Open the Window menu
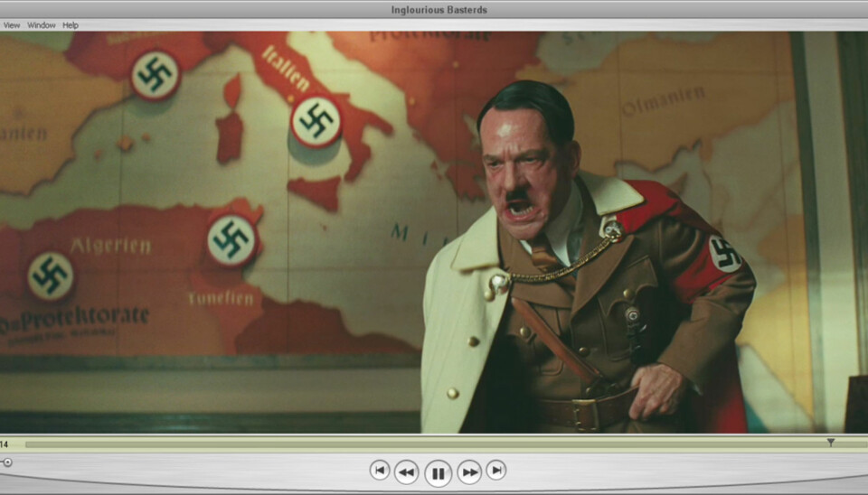 tap(42, 25)
